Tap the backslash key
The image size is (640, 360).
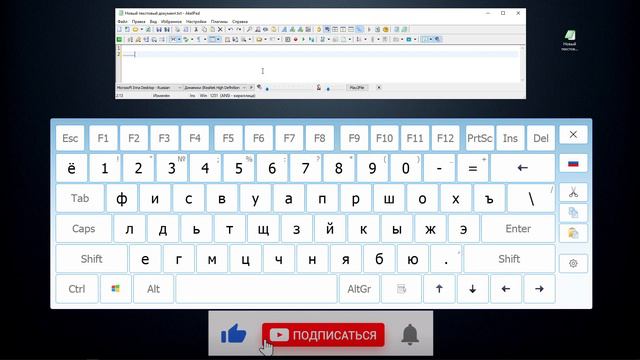pyautogui.click(x=531, y=198)
